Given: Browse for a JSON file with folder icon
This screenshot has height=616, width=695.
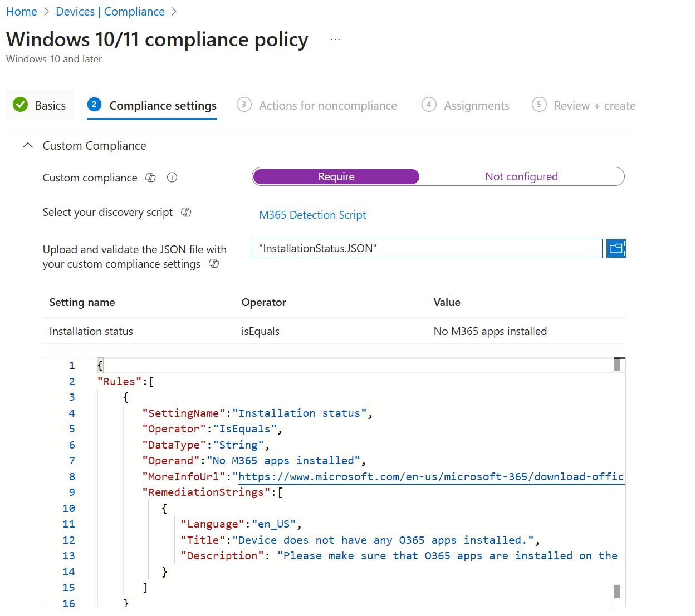Looking at the screenshot, I should click(616, 248).
